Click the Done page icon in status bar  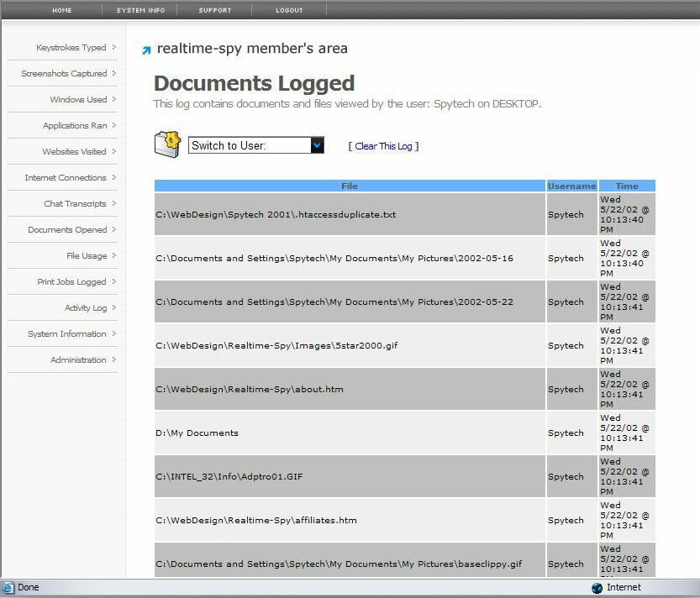point(8,588)
